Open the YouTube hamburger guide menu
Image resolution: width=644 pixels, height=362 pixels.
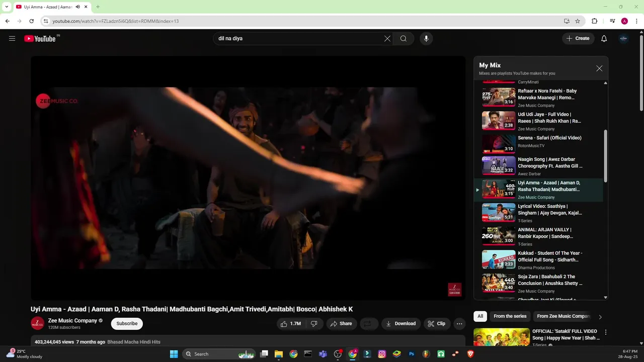[12, 39]
